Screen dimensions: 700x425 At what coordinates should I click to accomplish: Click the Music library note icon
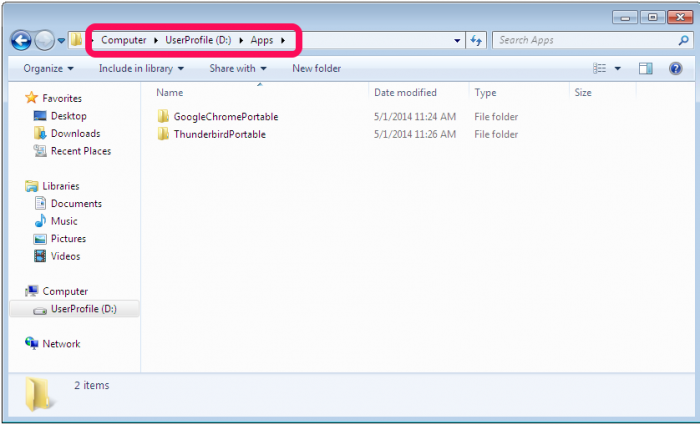(x=40, y=221)
